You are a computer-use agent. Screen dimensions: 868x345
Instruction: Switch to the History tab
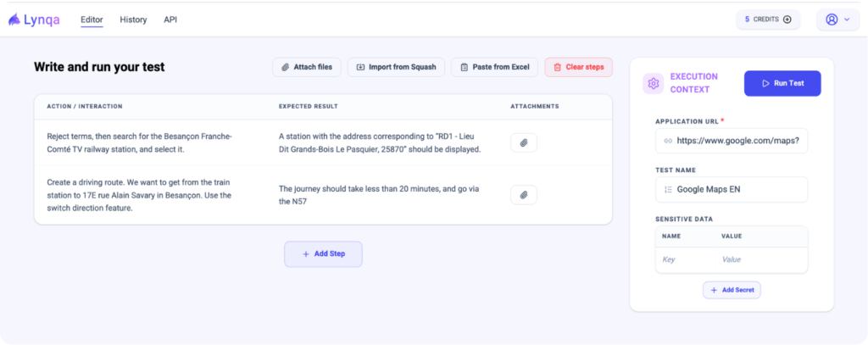(x=133, y=19)
